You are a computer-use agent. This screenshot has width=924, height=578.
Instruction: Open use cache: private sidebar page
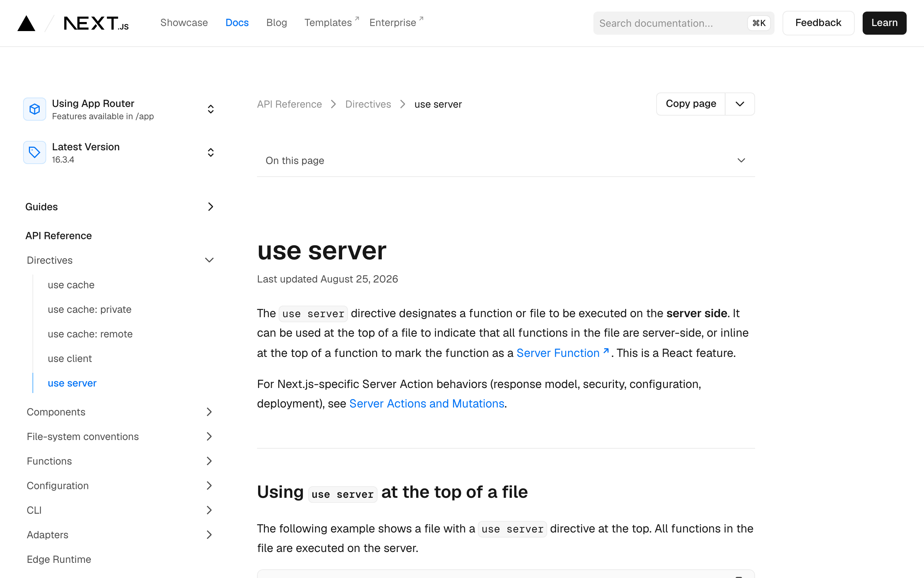coord(90,310)
